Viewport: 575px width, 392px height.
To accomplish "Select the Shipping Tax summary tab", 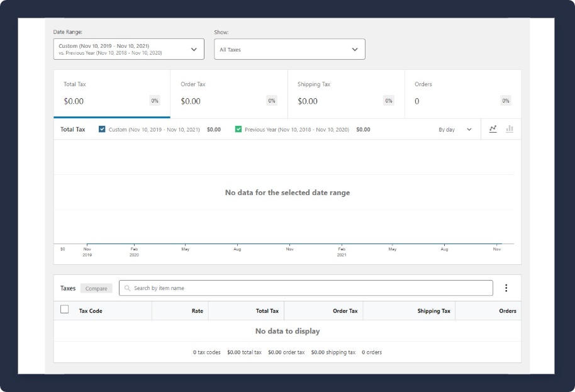I will coord(346,94).
